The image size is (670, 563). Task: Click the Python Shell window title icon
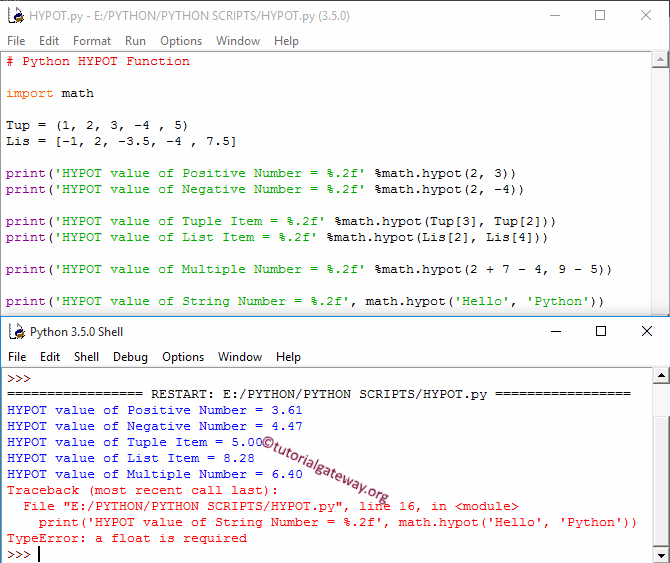[17, 331]
